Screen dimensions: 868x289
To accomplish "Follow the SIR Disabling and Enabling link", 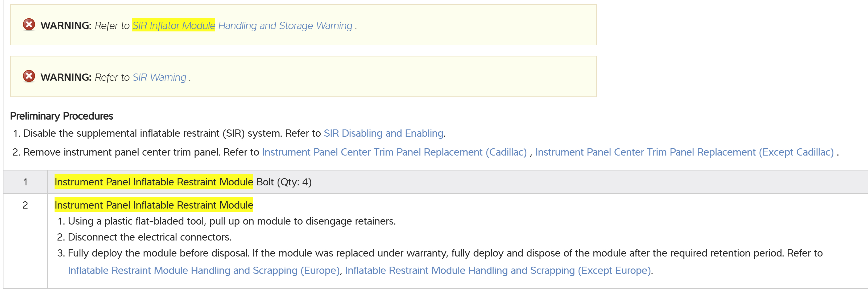I will [383, 133].
